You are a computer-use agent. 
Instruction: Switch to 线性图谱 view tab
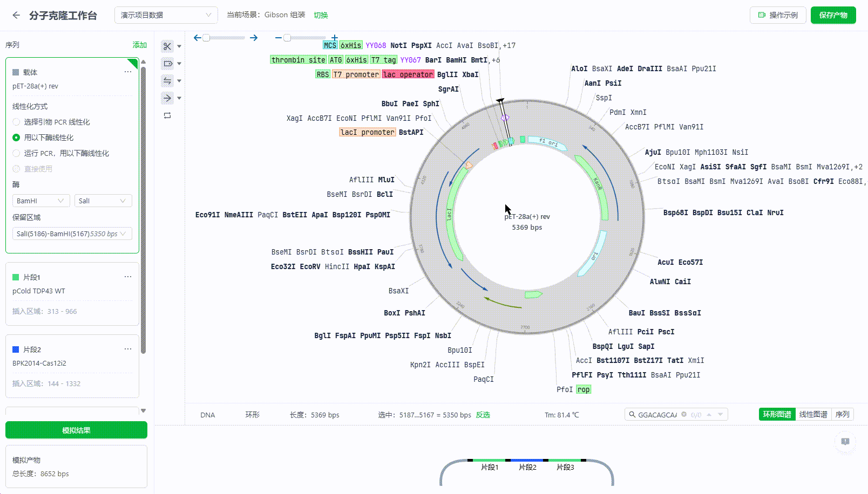pos(813,414)
